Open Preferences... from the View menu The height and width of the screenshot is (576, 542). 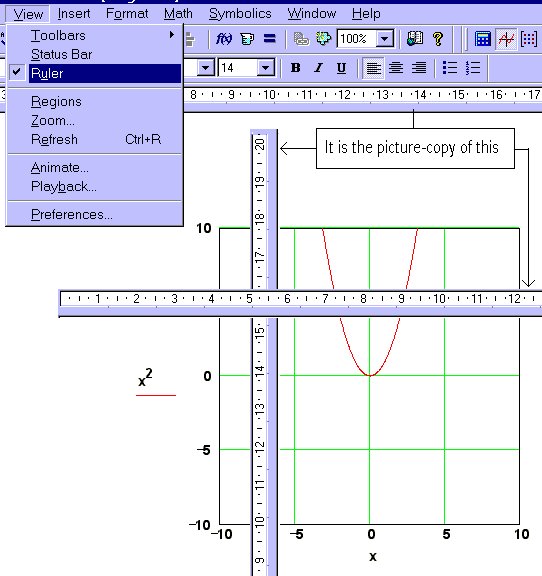click(x=95, y=215)
